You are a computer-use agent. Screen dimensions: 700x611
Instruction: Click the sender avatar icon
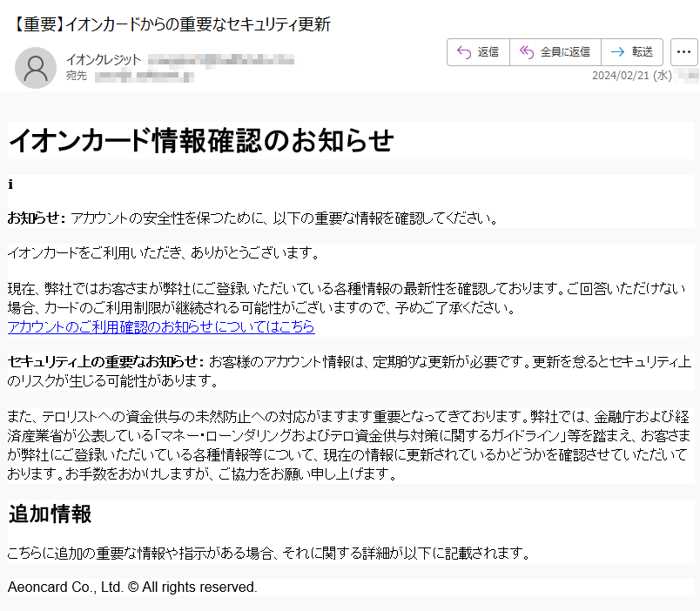click(36, 68)
